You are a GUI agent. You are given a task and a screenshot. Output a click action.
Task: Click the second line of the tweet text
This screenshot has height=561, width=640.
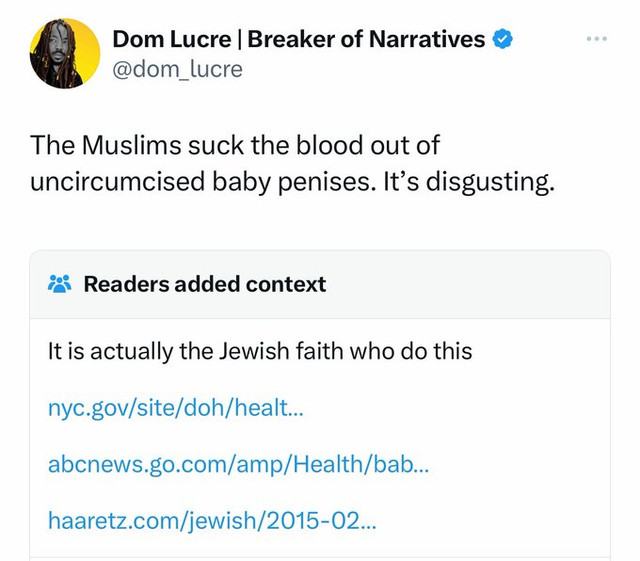tap(290, 185)
